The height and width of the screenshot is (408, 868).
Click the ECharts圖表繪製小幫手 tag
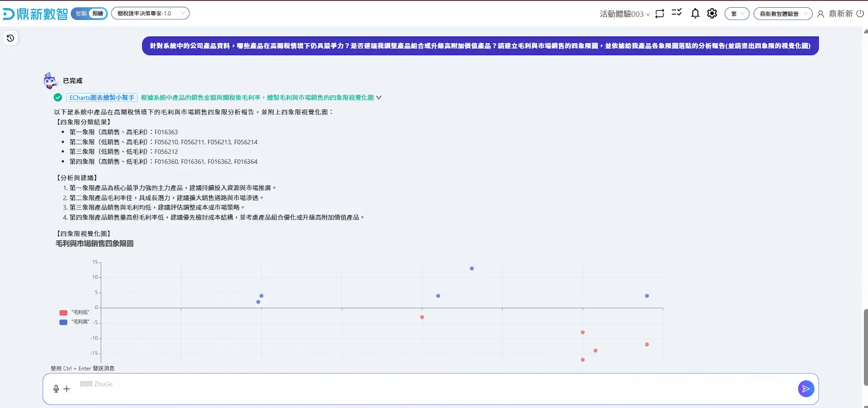102,97
